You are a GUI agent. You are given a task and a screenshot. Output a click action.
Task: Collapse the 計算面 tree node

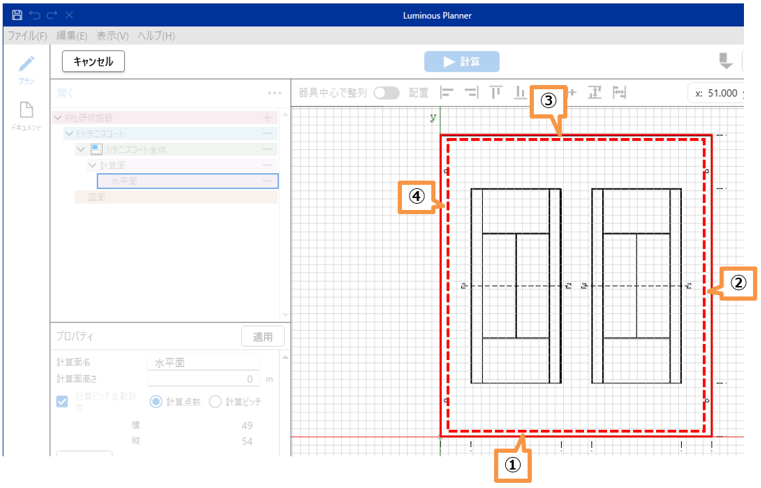tap(92, 164)
